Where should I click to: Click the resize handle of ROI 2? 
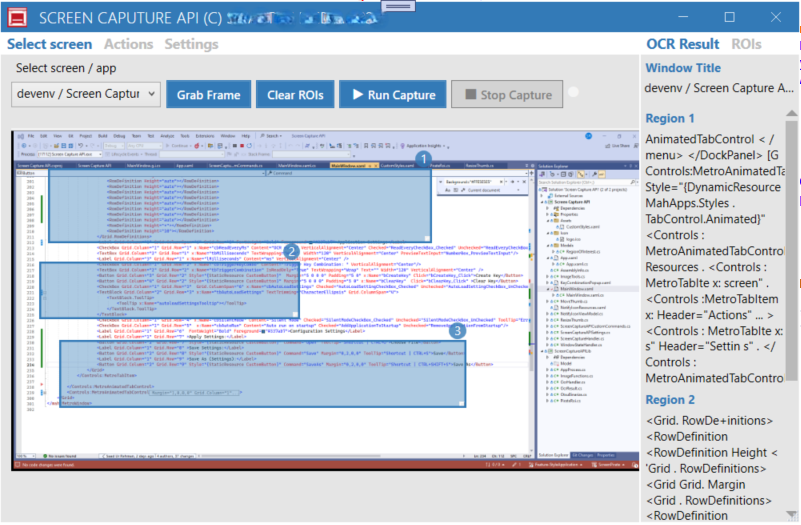(x=295, y=315)
